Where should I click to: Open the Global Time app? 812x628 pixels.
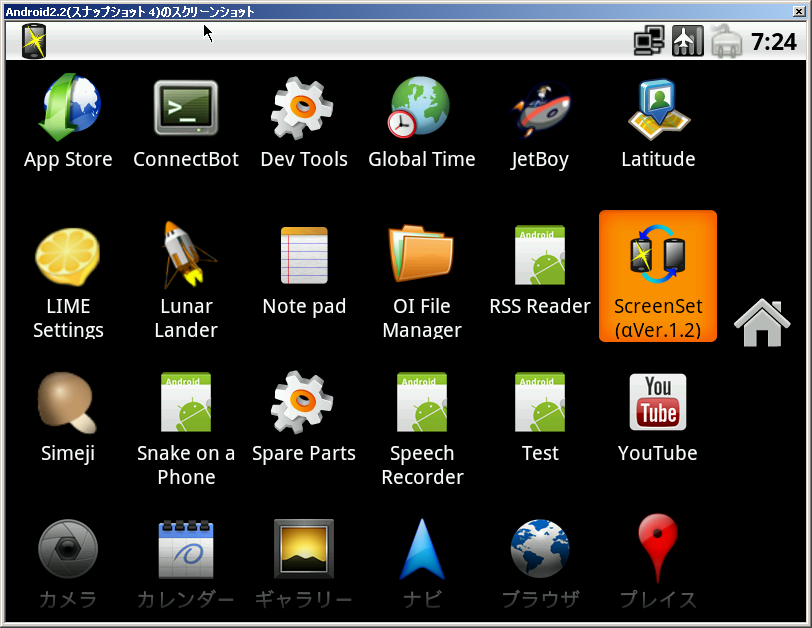tap(422, 123)
